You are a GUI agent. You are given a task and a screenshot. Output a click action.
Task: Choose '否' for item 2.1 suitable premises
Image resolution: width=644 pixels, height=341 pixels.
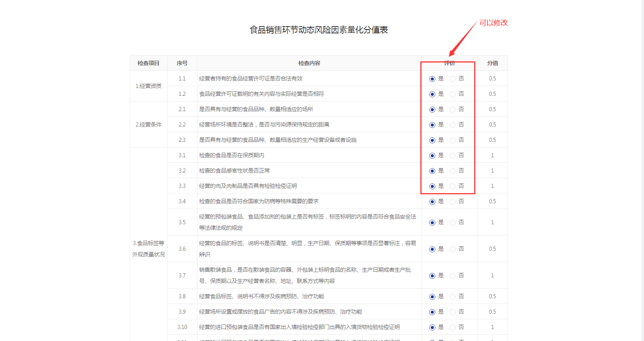(453, 110)
